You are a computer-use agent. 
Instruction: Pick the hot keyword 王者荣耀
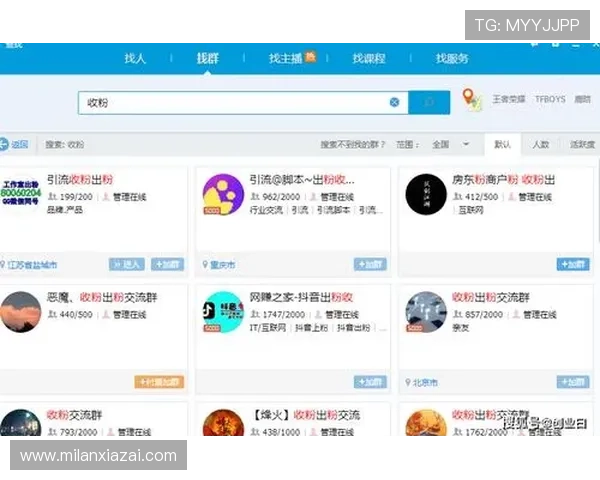point(509,99)
